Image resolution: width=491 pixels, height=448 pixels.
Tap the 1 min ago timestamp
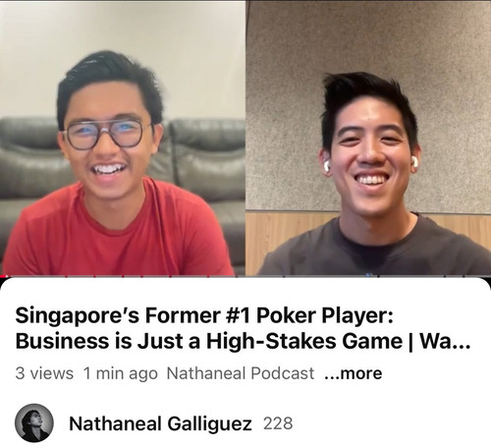click(x=120, y=373)
